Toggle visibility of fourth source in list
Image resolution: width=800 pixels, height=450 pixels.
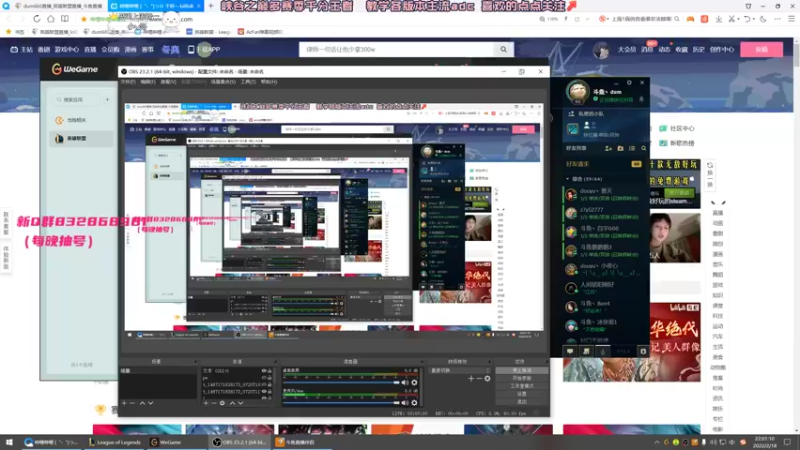tap(264, 392)
